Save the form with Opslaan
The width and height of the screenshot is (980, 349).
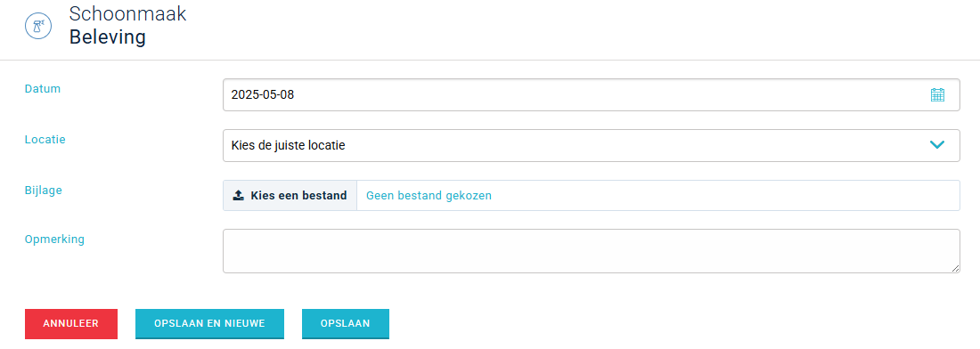click(346, 323)
